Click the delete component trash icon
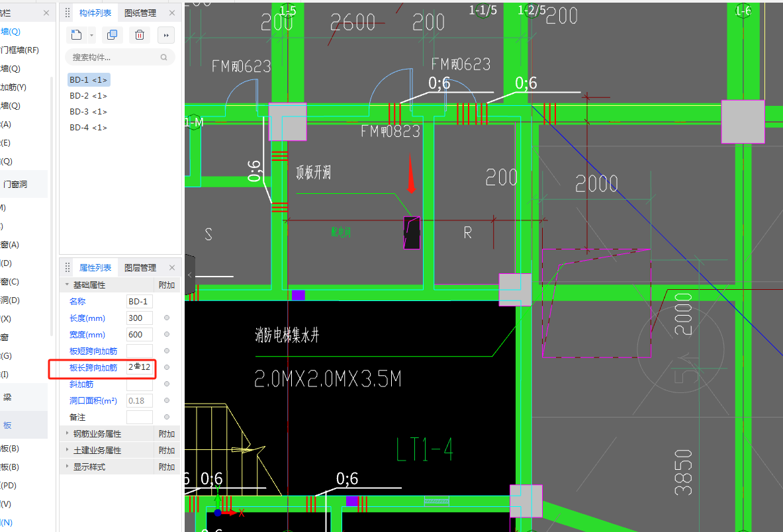The width and height of the screenshot is (783, 532). 140,35
